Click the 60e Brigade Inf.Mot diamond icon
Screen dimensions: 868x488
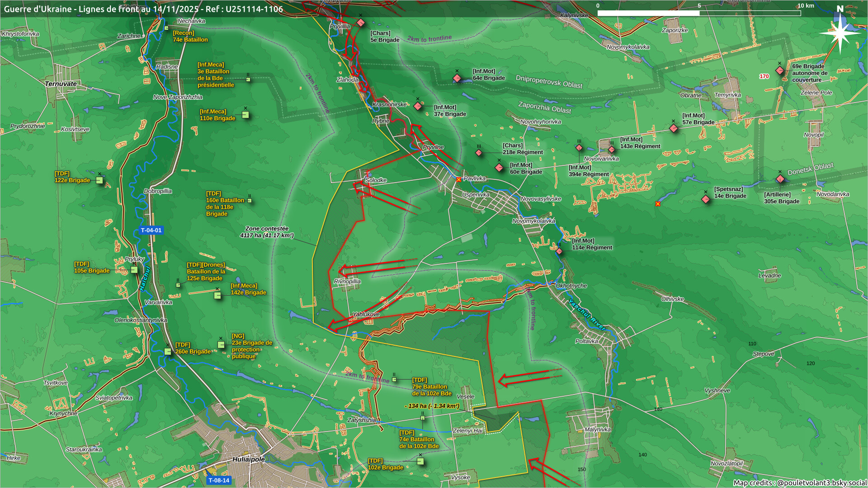click(499, 168)
